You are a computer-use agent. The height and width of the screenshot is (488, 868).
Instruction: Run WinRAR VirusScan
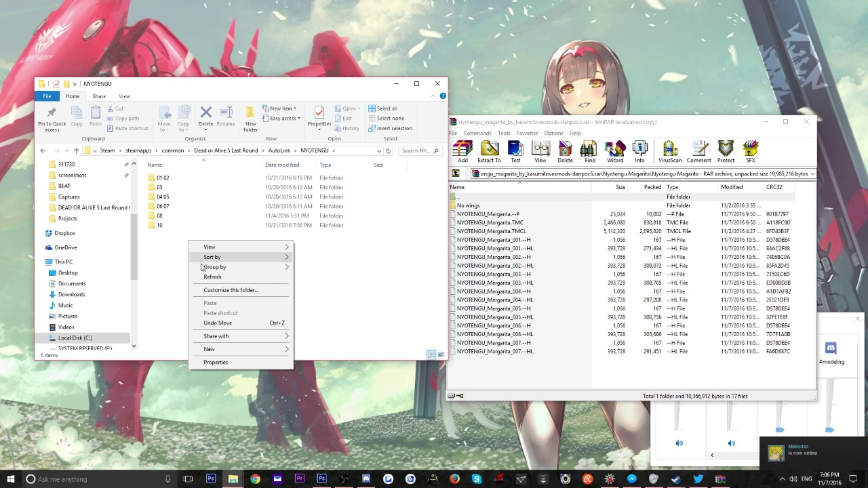pyautogui.click(x=669, y=152)
